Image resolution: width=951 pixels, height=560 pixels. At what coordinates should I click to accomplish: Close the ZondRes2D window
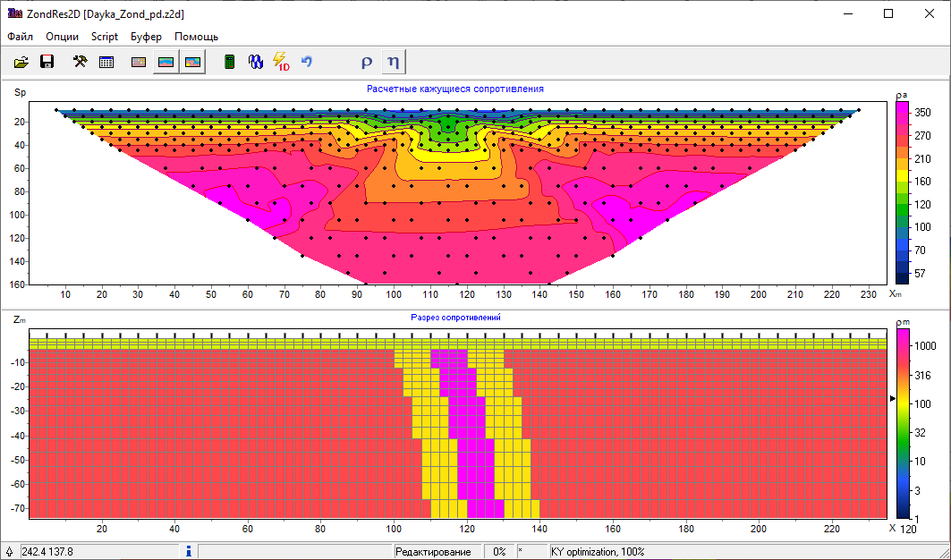pyautogui.click(x=930, y=13)
